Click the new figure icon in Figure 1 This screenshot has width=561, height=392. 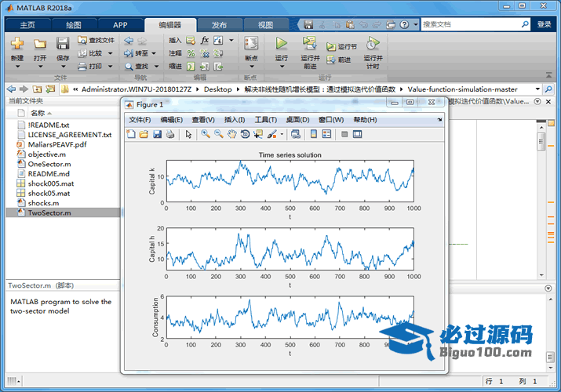click(x=131, y=134)
